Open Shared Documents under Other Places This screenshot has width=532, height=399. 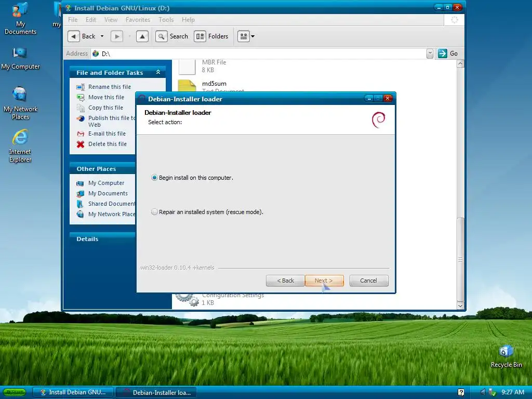click(112, 204)
